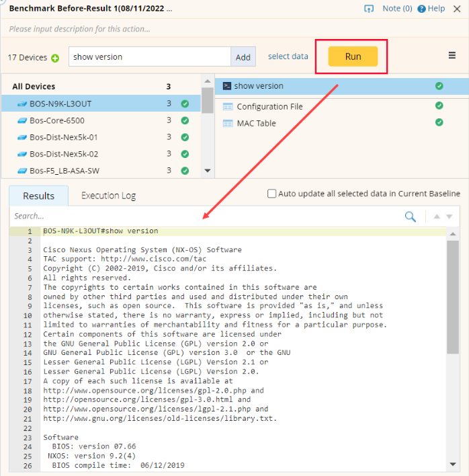Click the show version CLI command icon

(227, 86)
